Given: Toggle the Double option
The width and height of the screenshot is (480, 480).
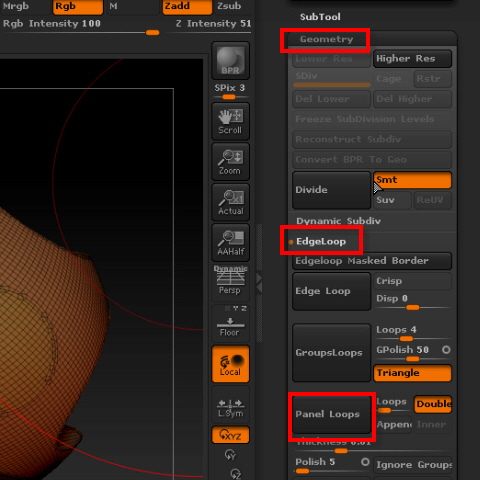Looking at the screenshot, I should click(x=433, y=405).
